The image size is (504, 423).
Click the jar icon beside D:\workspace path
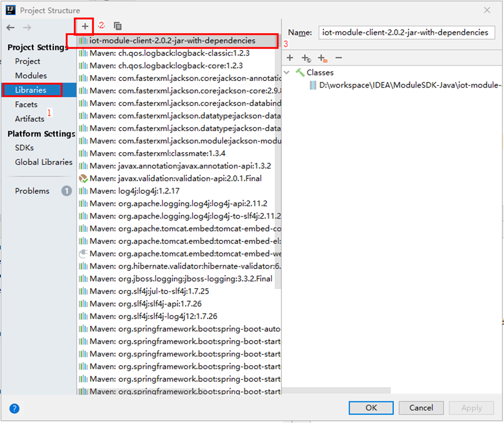pos(312,85)
